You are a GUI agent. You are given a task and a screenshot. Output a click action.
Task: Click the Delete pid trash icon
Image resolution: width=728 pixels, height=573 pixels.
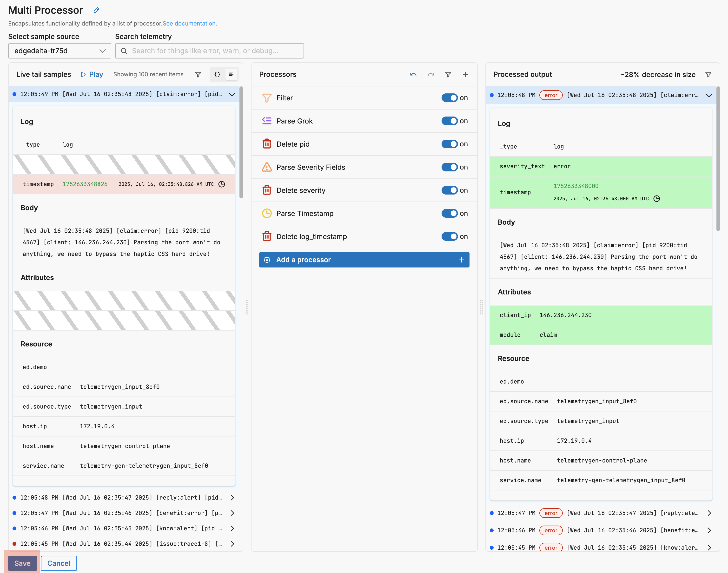tap(267, 144)
